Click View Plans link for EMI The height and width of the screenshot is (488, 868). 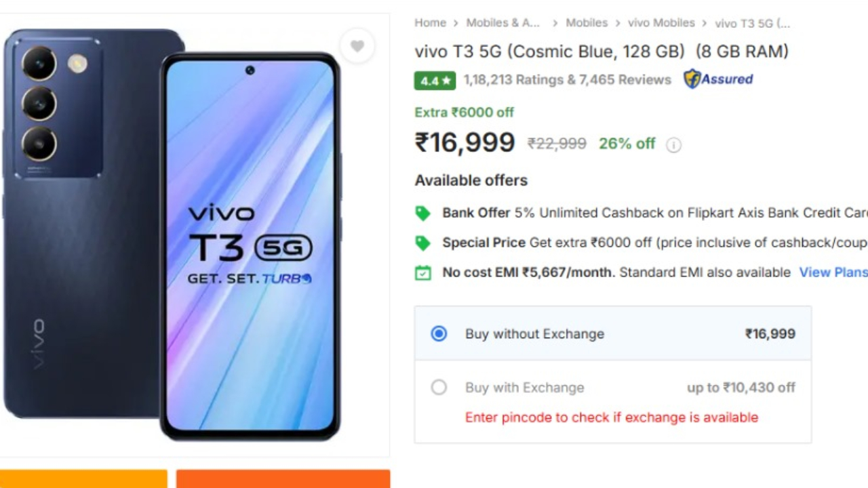coord(833,272)
